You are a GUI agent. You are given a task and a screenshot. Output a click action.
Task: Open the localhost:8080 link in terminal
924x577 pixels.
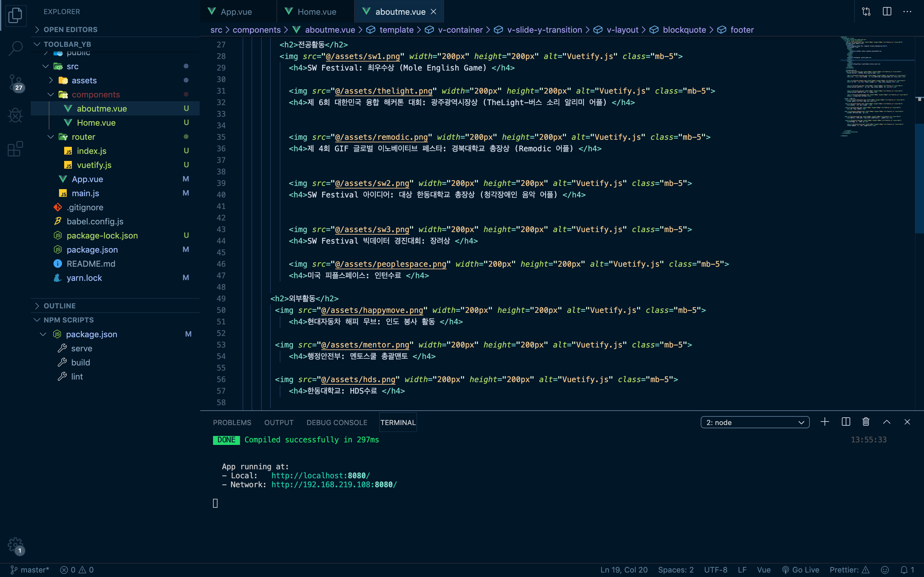tap(320, 475)
